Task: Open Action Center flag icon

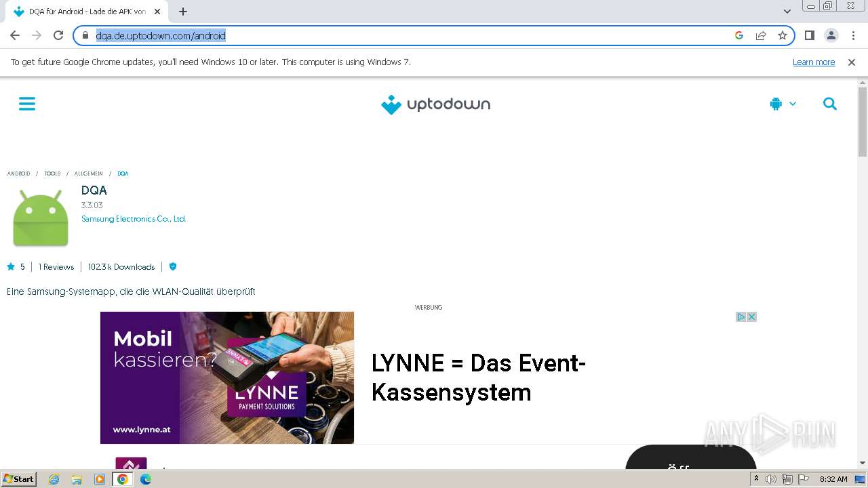Action: (x=804, y=479)
